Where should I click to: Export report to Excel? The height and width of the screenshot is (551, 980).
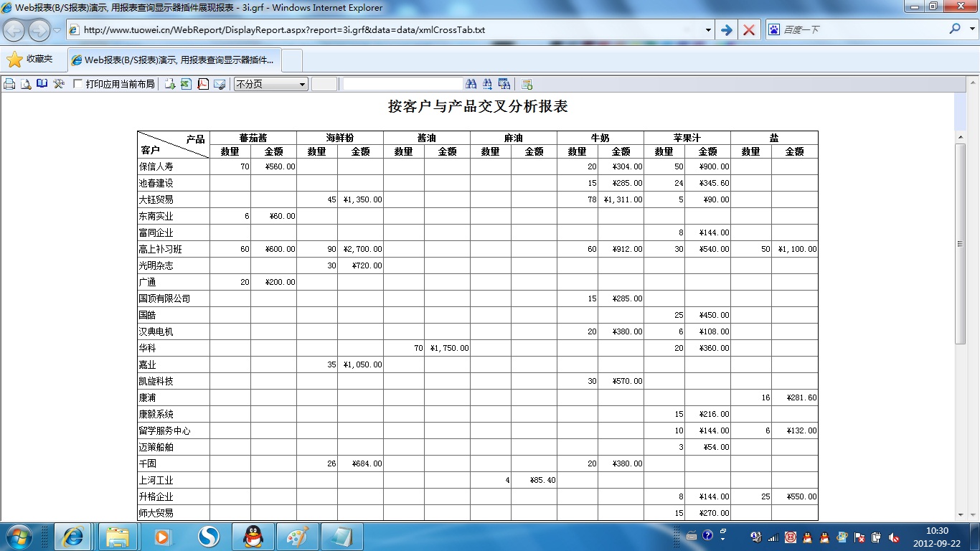click(186, 84)
